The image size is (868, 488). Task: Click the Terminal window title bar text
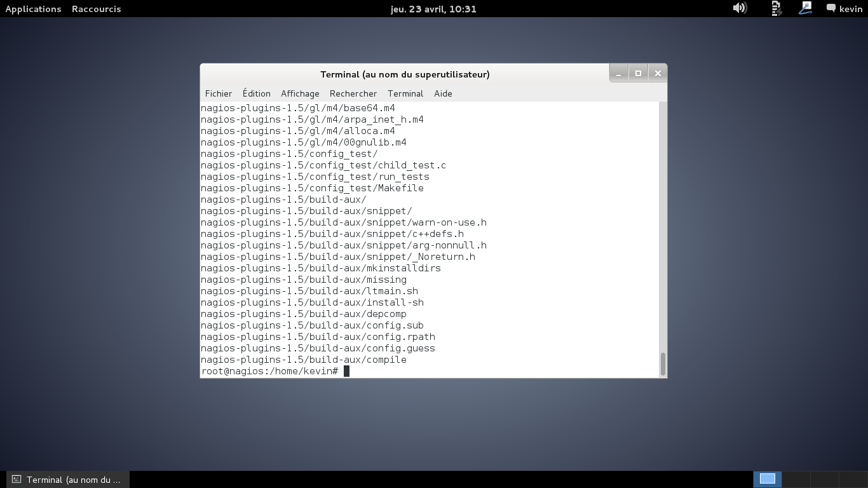coord(405,74)
